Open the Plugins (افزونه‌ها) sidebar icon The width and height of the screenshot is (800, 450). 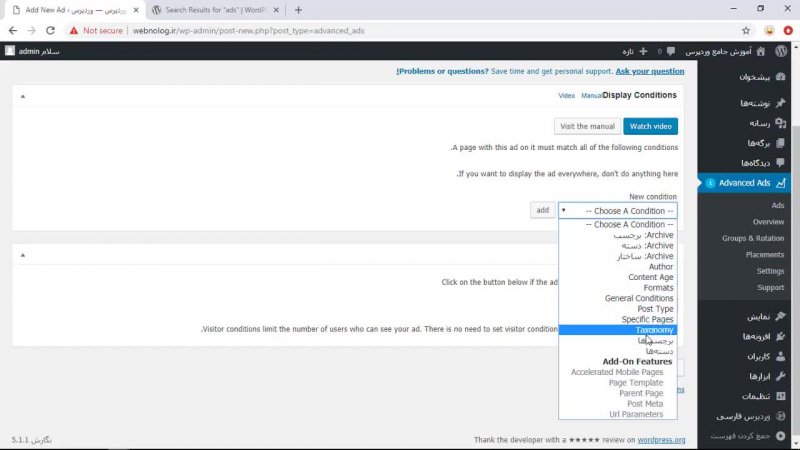pos(780,336)
